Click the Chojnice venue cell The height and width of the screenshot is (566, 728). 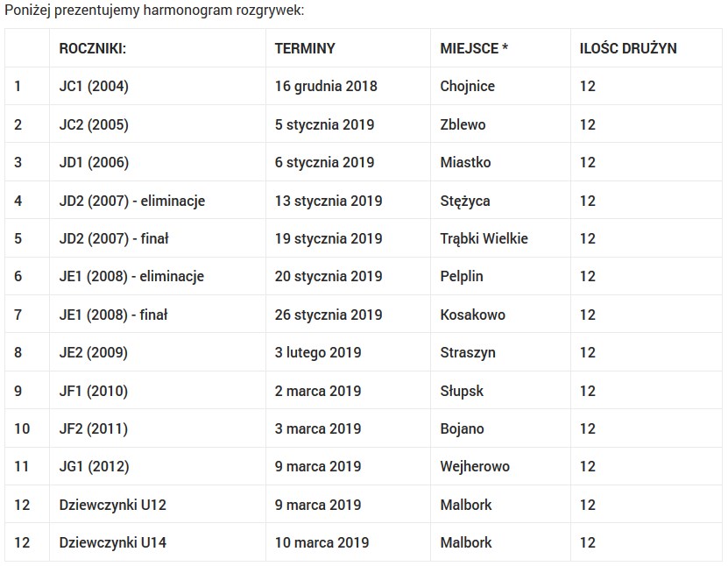[x=467, y=86]
